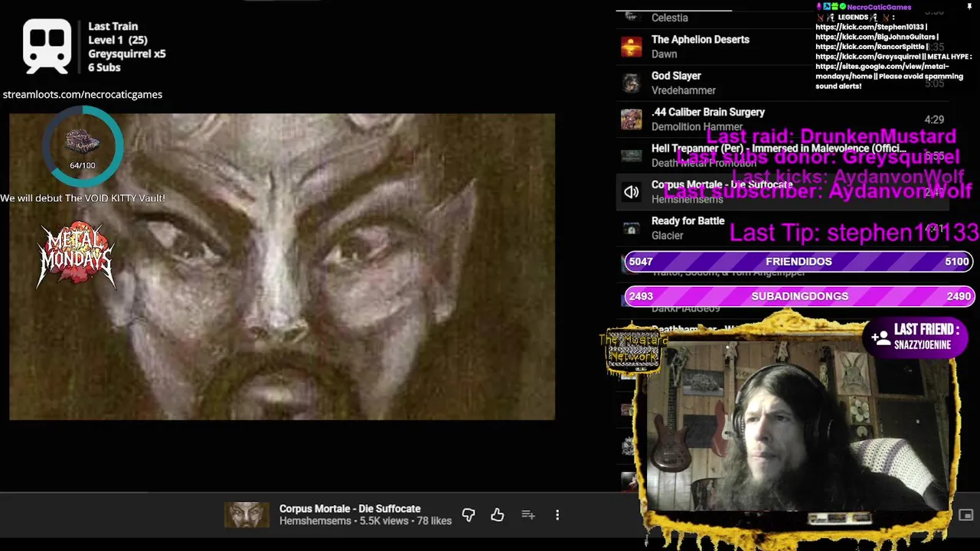Click the SUBADINGDONGS progress bar
The image size is (980, 551).
pos(799,296)
